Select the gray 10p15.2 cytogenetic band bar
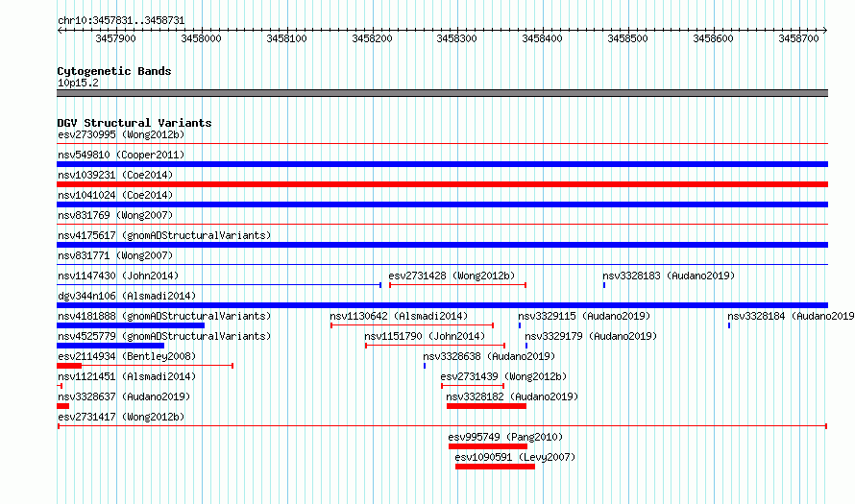This screenshot has height=504, width=855. (442, 93)
